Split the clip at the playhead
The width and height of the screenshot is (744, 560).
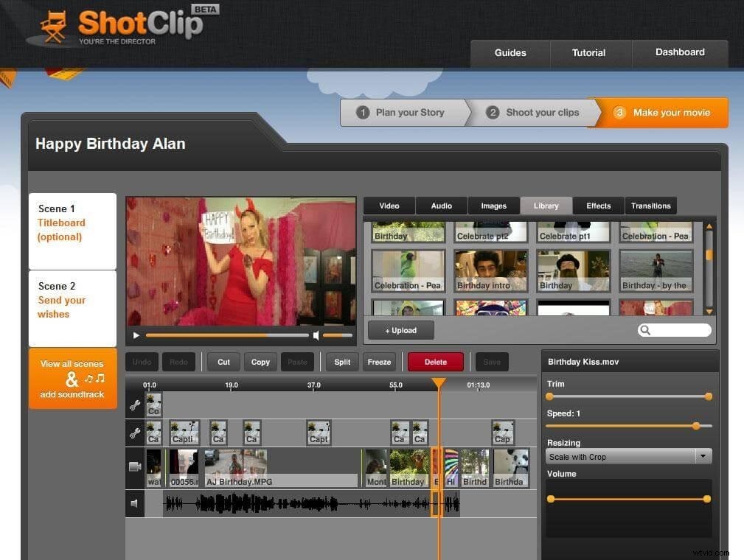pyautogui.click(x=341, y=362)
